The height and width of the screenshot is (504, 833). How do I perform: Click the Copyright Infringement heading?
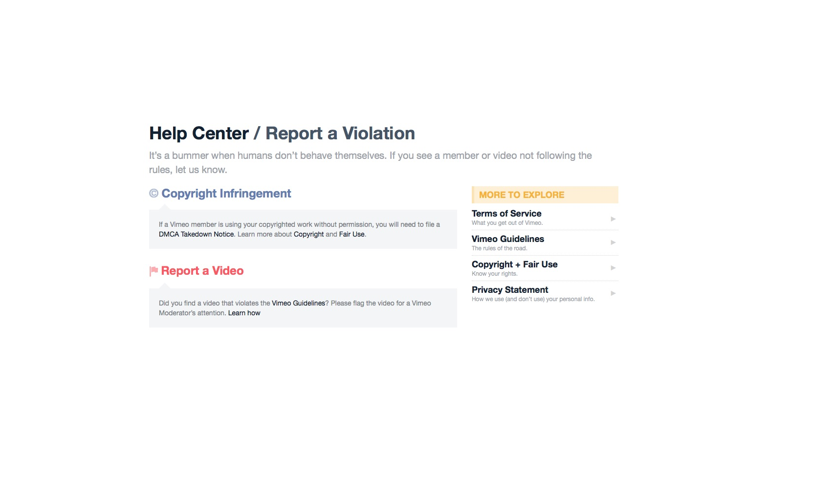point(226,194)
